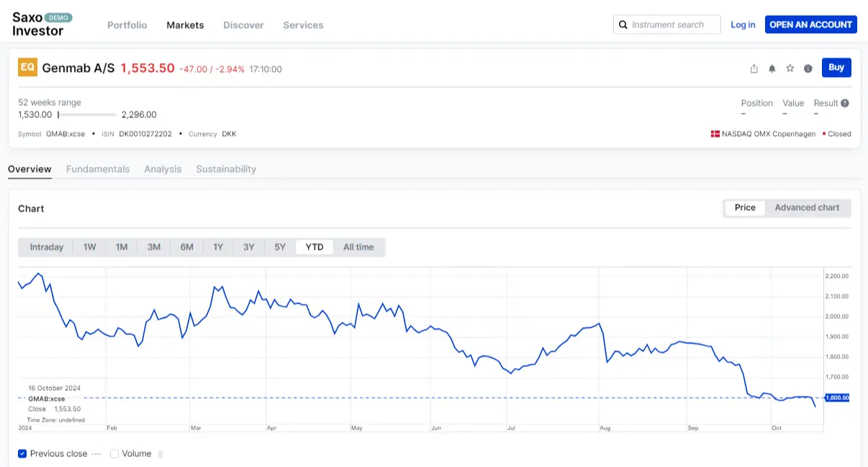Image resolution: width=868 pixels, height=467 pixels.
Task: Click the 17:10:00 timestamp
Action: (266, 69)
